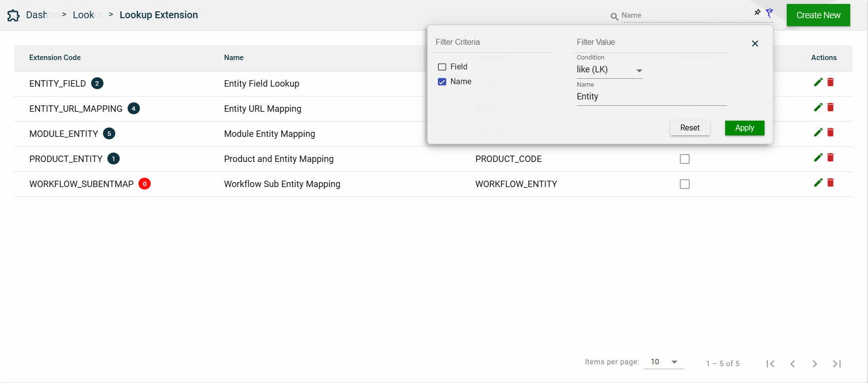Delete the WORKFLOW_SUBENTMAP row
The image size is (868, 383).
[831, 183]
